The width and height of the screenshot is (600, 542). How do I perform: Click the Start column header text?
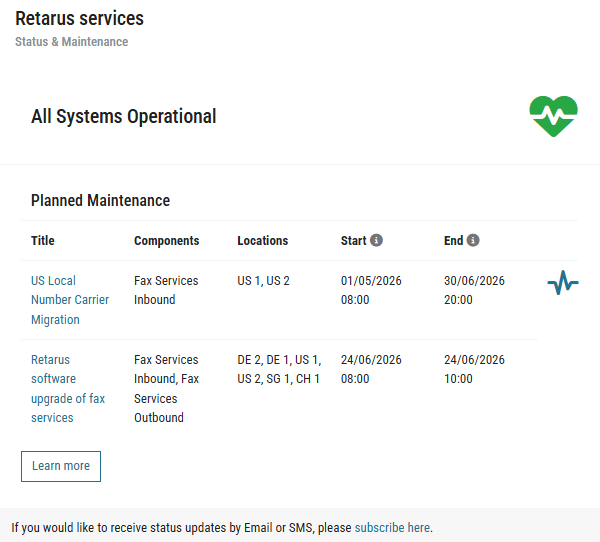354,240
